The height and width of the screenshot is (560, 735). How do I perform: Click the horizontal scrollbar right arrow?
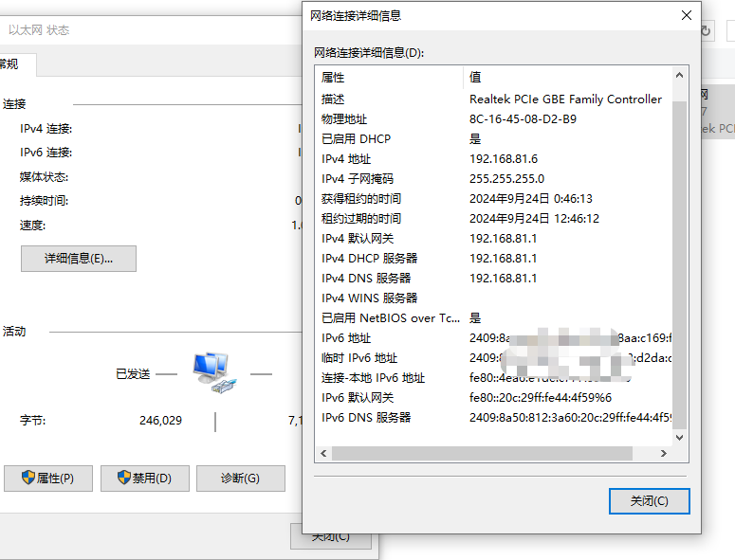pyautogui.click(x=663, y=453)
